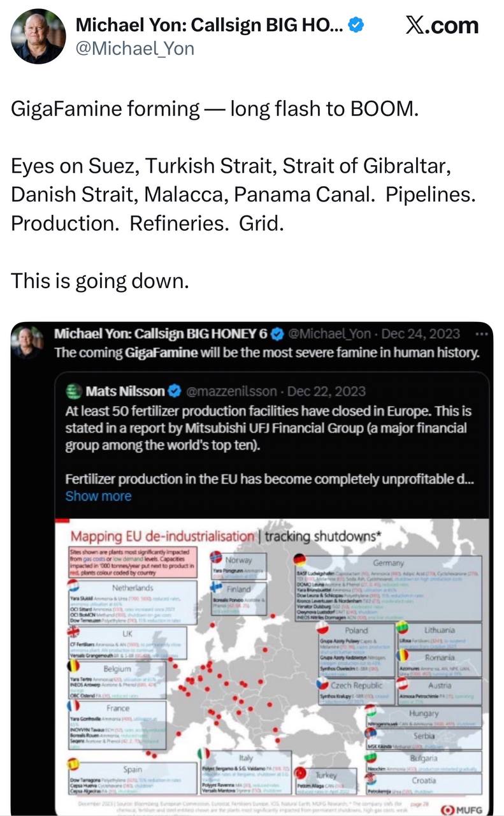Click Michael Yon's profile avatar at top

pos(38,36)
